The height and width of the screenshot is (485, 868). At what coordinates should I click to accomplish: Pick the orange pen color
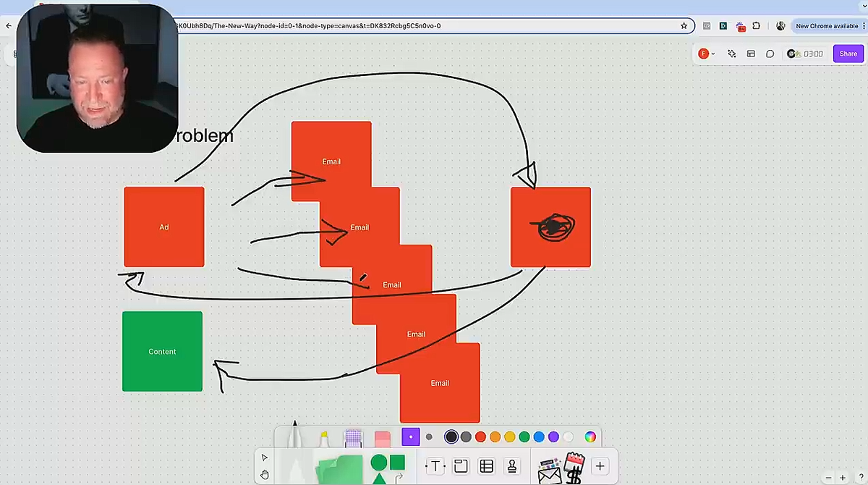click(x=495, y=436)
